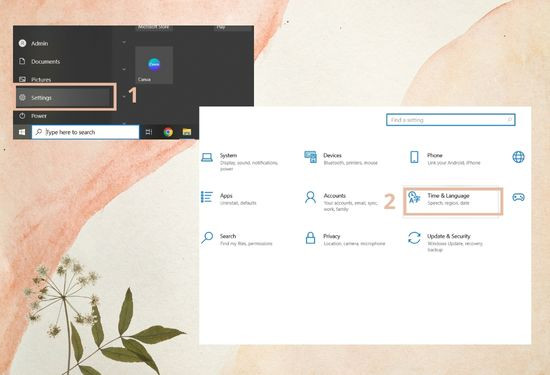Open Time & Language settings
The image size is (550, 375).
click(x=452, y=201)
